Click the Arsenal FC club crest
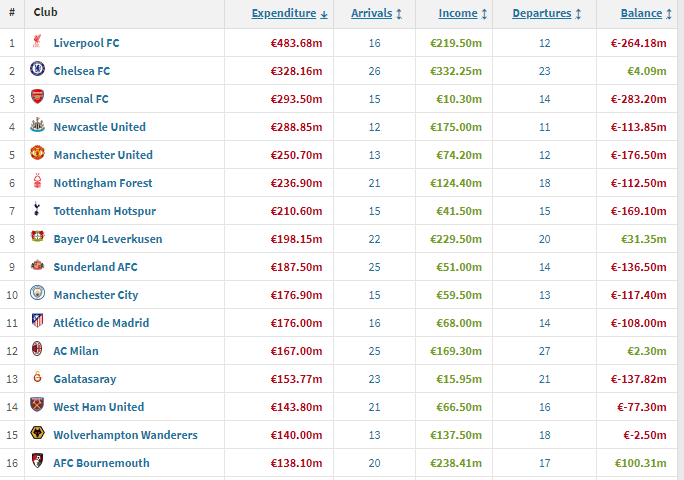684x480 pixels. (37, 99)
